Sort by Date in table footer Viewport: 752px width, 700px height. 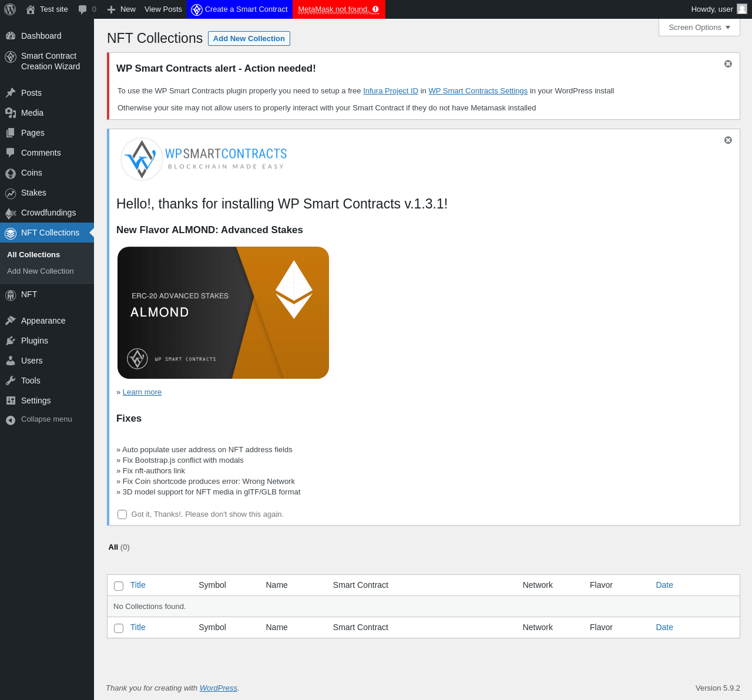pos(664,628)
